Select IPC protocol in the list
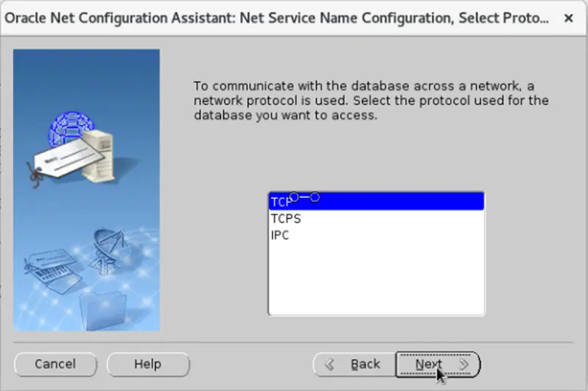 (376, 236)
